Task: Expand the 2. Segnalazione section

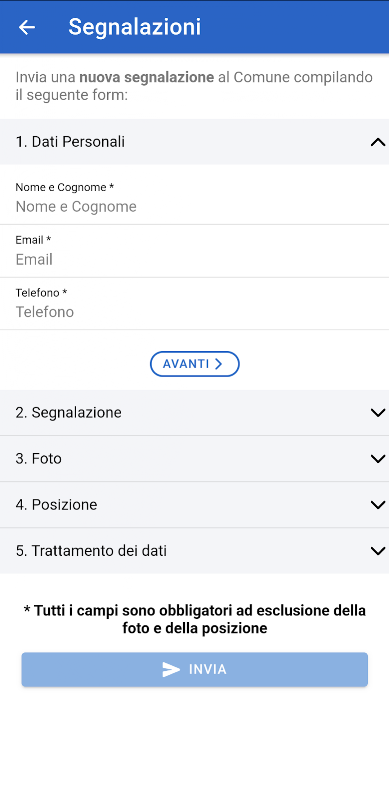Action: [194, 413]
